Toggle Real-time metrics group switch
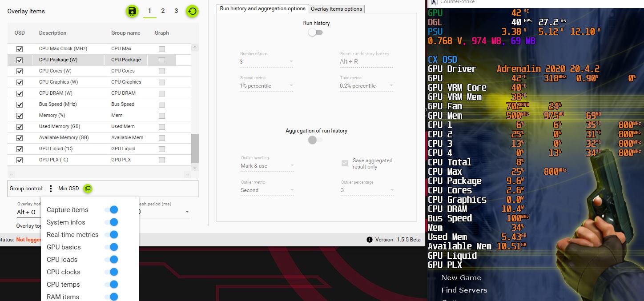Screen dimensions: 644x301 [x=111, y=234]
